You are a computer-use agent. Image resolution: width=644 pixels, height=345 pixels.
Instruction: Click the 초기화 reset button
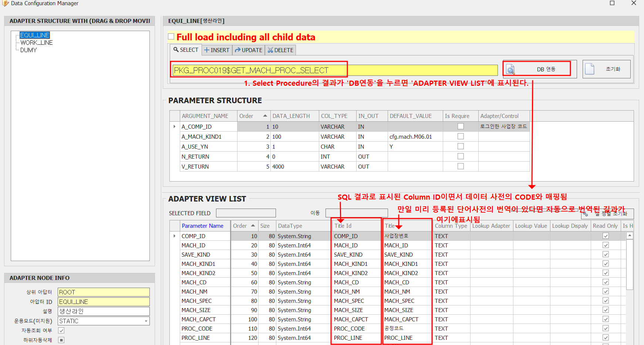606,69
